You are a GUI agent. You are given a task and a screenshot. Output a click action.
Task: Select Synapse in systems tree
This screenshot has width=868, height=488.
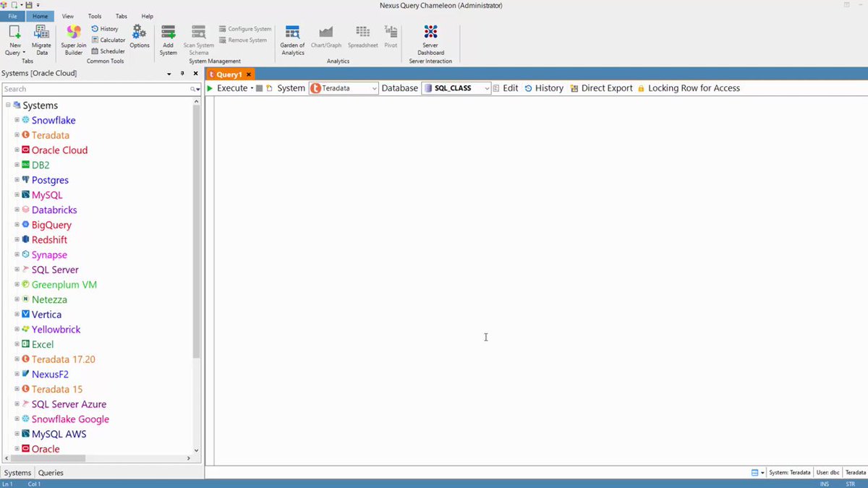coord(49,254)
